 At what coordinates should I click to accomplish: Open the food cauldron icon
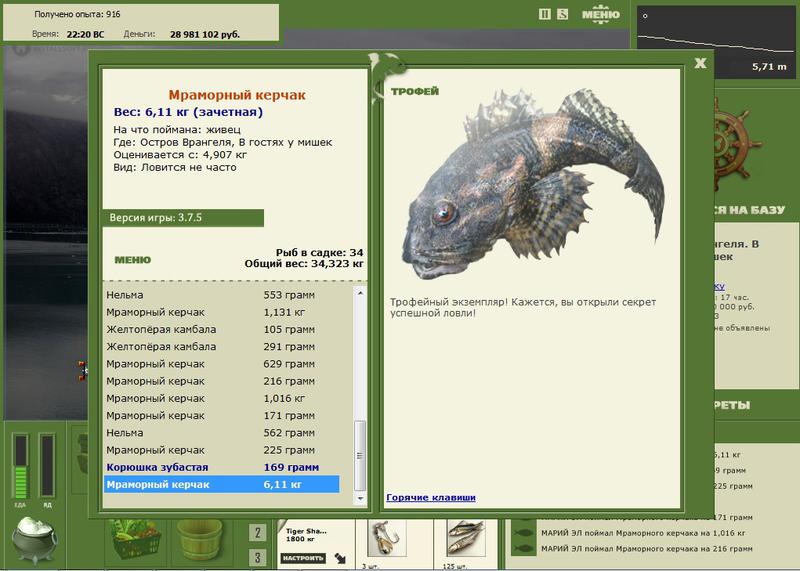tap(35, 539)
